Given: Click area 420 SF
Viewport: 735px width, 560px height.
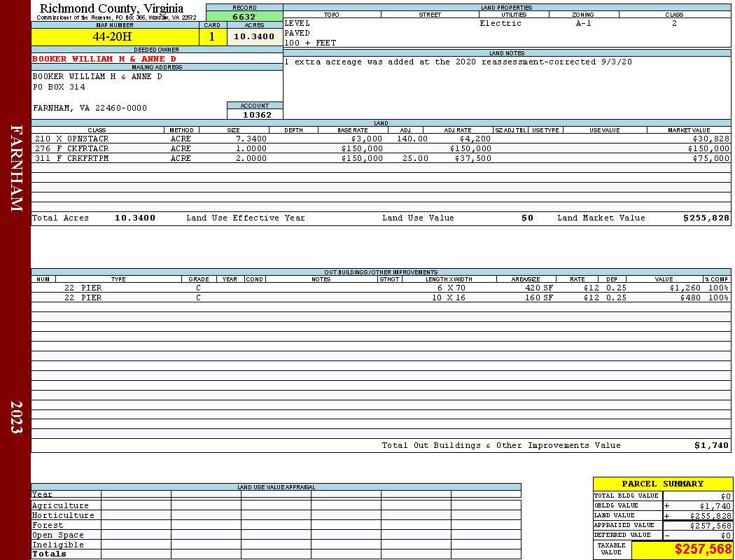Looking at the screenshot, I should coord(539,288).
